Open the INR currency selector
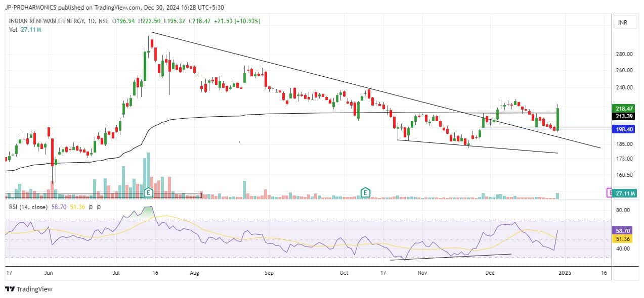The image size is (644, 298). (x=622, y=23)
